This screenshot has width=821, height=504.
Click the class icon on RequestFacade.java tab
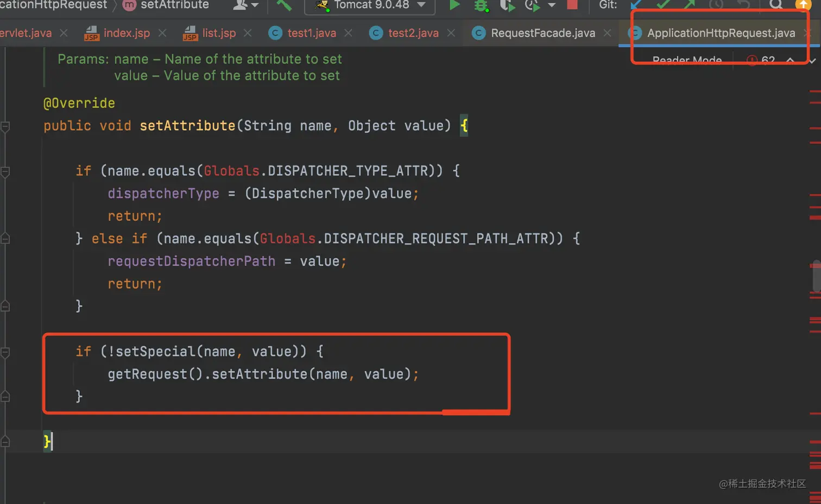[x=478, y=33]
